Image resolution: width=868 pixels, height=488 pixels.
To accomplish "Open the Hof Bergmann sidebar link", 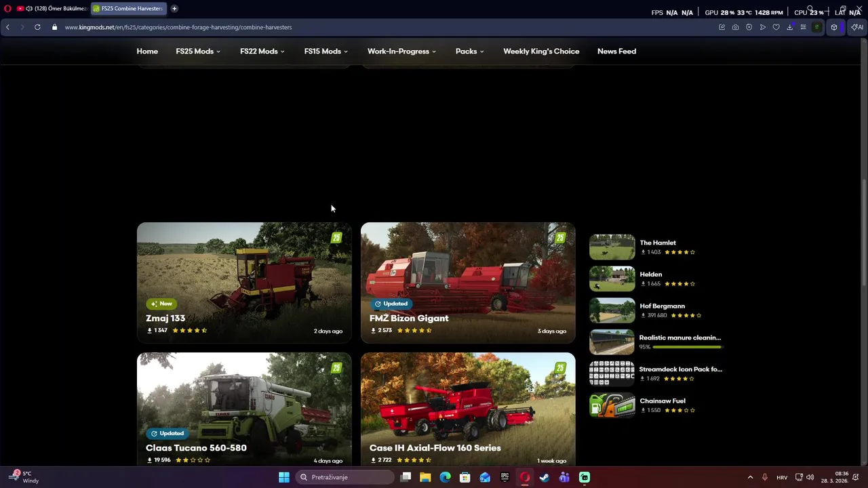I will click(663, 306).
